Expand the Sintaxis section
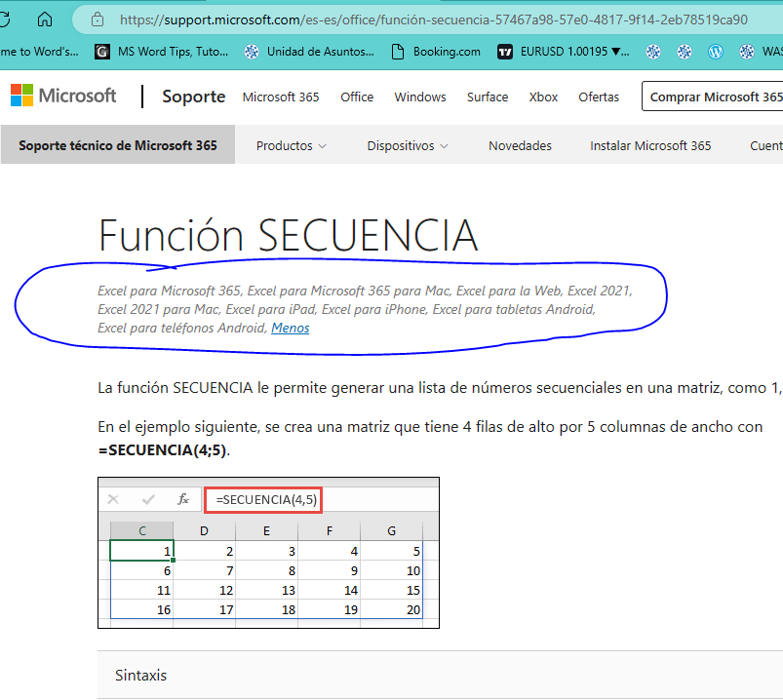 click(x=440, y=675)
